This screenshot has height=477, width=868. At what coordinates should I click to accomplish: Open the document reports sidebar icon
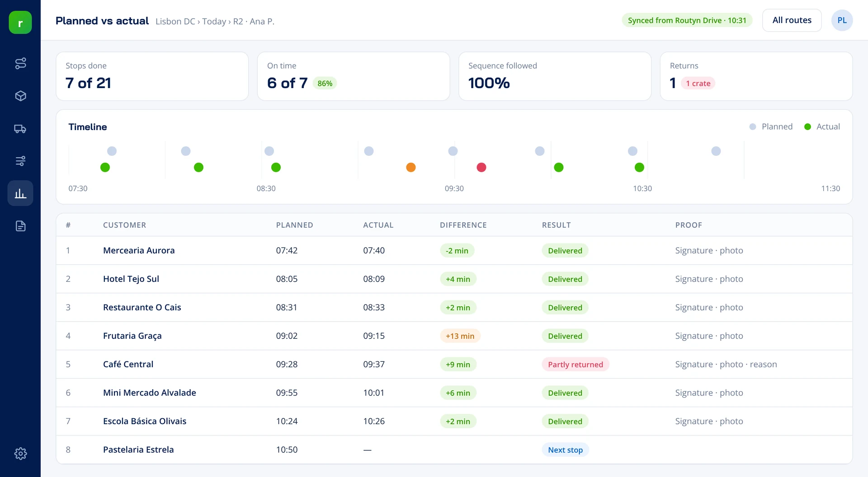point(20,226)
